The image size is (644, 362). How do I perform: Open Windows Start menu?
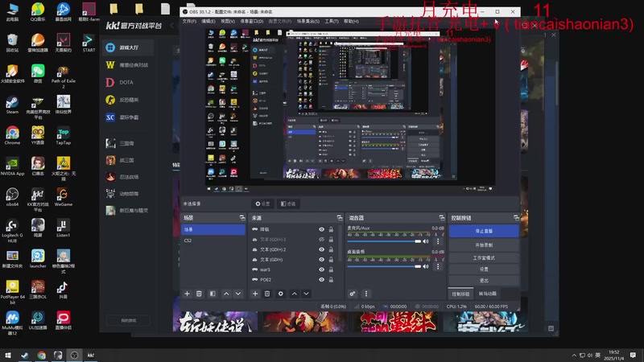coord(7,356)
